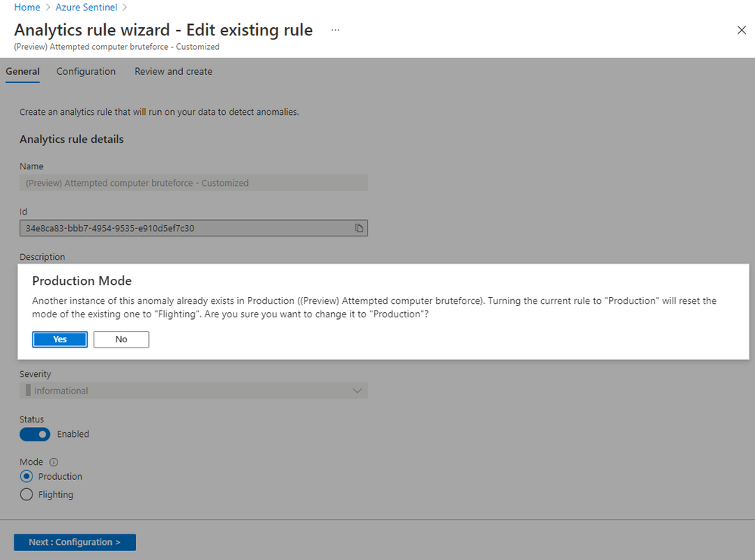Disable the rule Status toggle
755x560 pixels.
[x=34, y=434]
